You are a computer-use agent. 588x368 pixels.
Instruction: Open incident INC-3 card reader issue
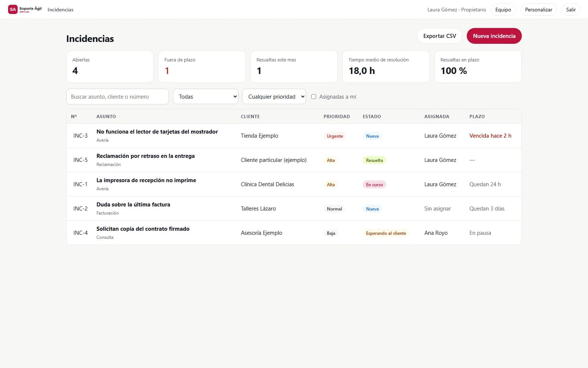point(157,132)
